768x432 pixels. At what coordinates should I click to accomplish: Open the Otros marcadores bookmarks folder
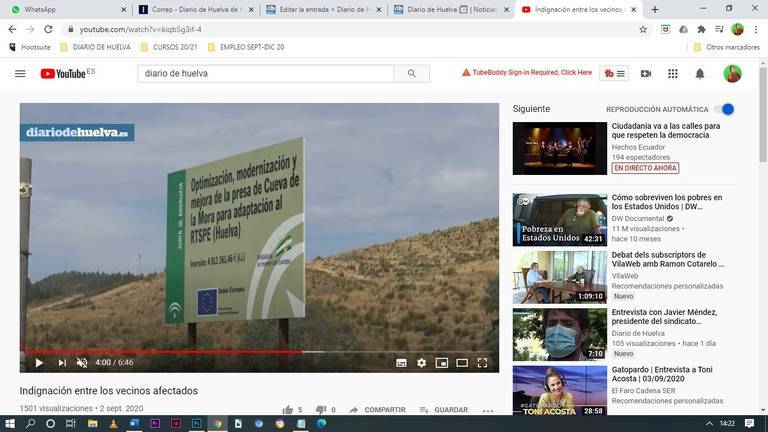tap(726, 47)
